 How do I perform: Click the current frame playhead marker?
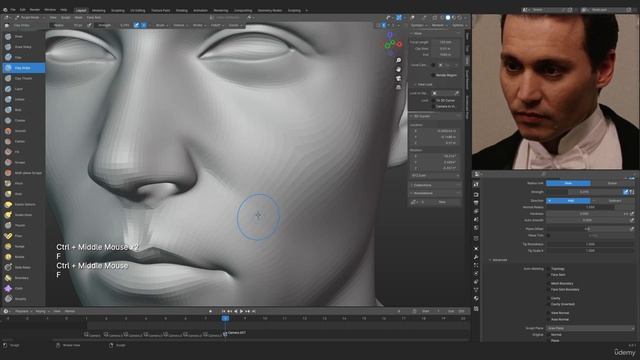(x=225, y=318)
